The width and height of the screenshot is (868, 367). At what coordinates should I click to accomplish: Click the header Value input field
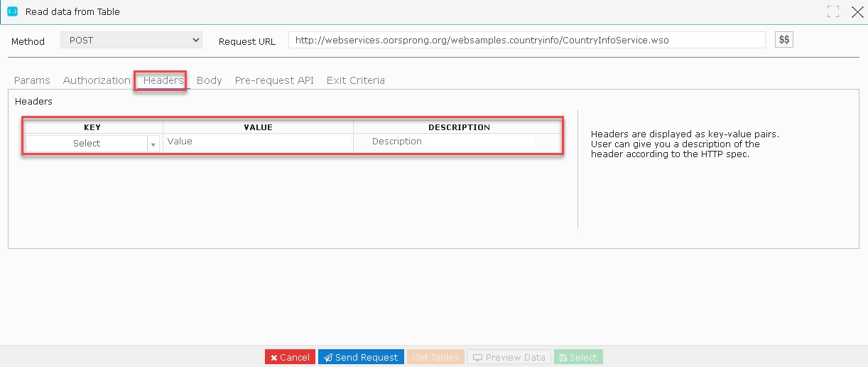tap(259, 142)
